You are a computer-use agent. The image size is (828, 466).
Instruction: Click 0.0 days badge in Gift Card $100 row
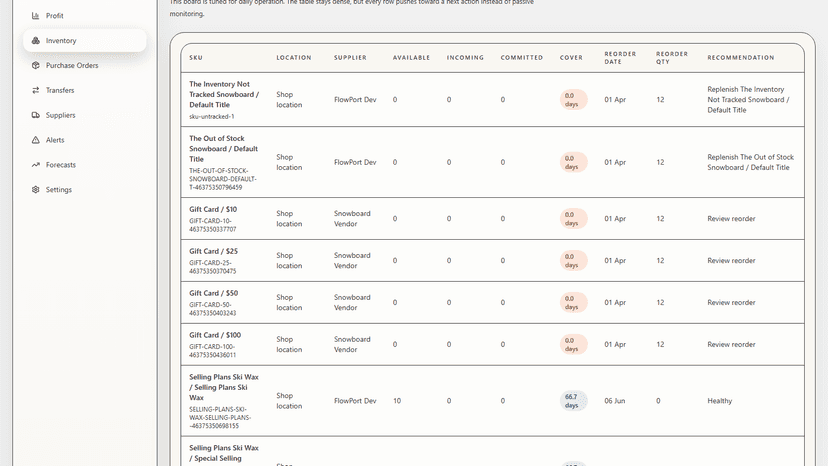coord(573,344)
